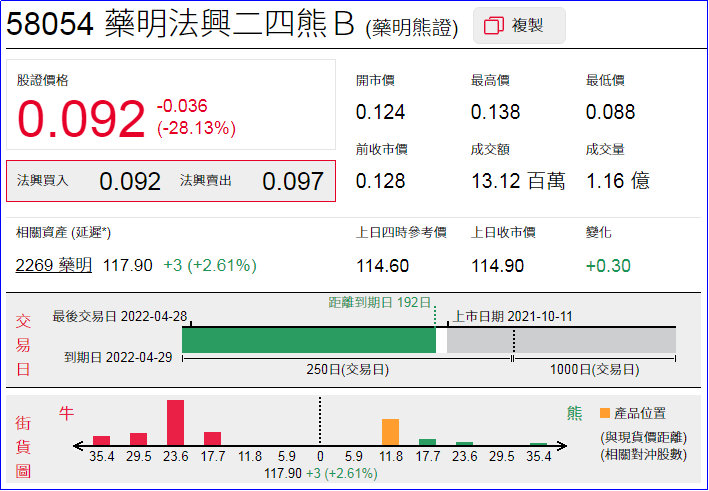Click the red bull bar at 35.4

coord(101,441)
